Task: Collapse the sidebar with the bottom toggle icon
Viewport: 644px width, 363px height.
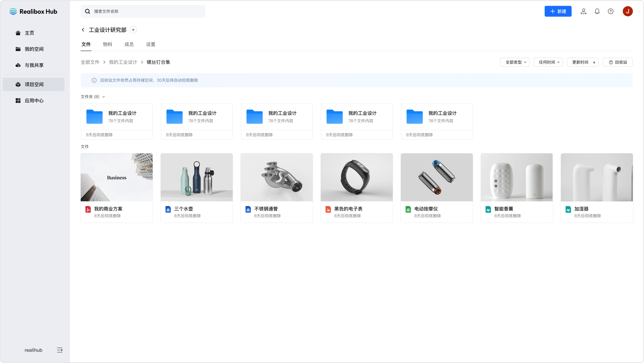Action: click(59, 350)
